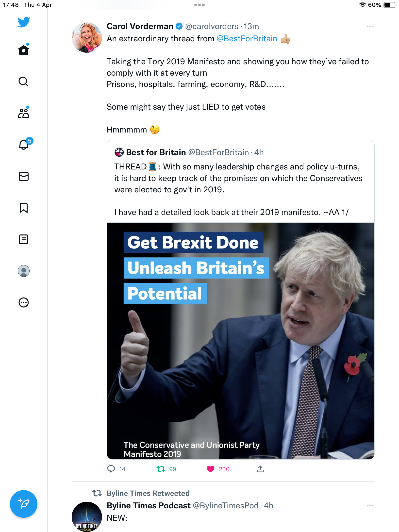This screenshot has width=399, height=532.
Task: Compose a new tweet
Action: (x=24, y=504)
